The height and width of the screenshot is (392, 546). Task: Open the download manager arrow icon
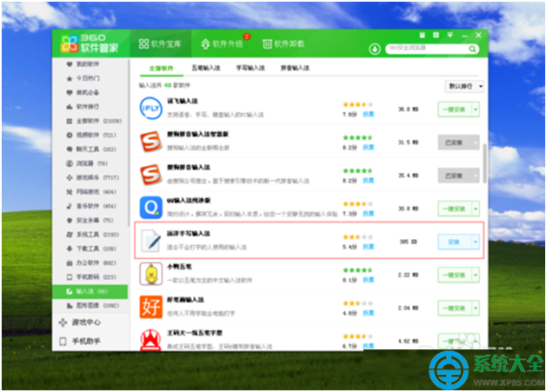click(375, 49)
